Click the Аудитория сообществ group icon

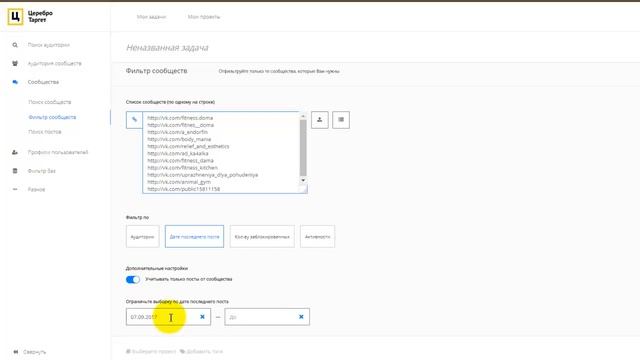point(15,63)
